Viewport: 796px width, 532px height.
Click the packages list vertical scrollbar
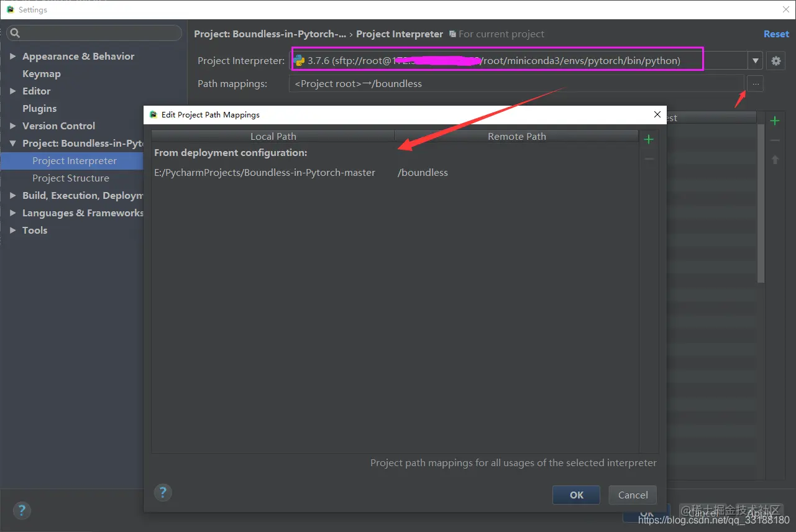click(x=761, y=203)
